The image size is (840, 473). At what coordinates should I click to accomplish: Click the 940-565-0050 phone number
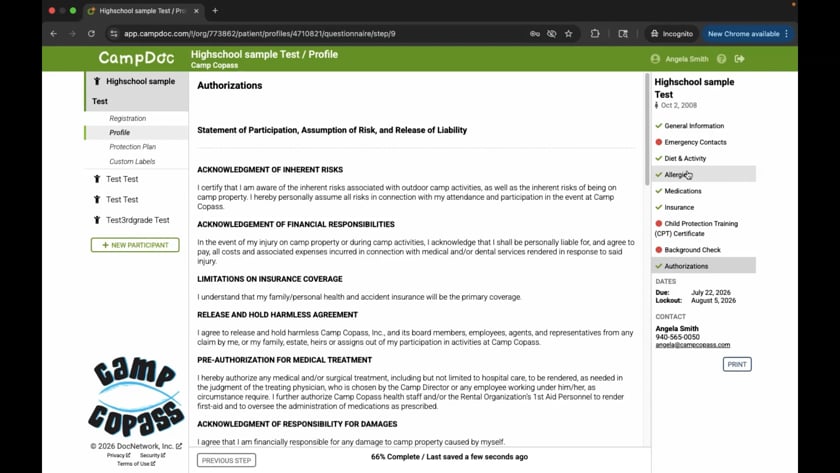click(x=678, y=337)
